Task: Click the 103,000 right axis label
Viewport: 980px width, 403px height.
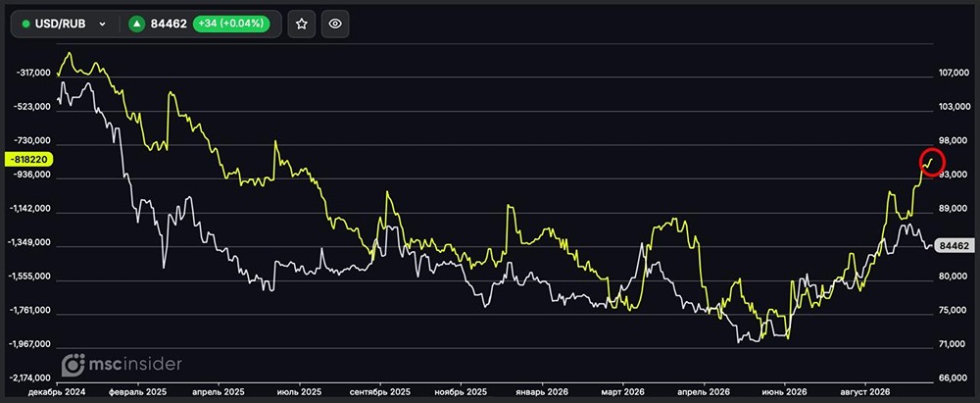Action: 954,108
